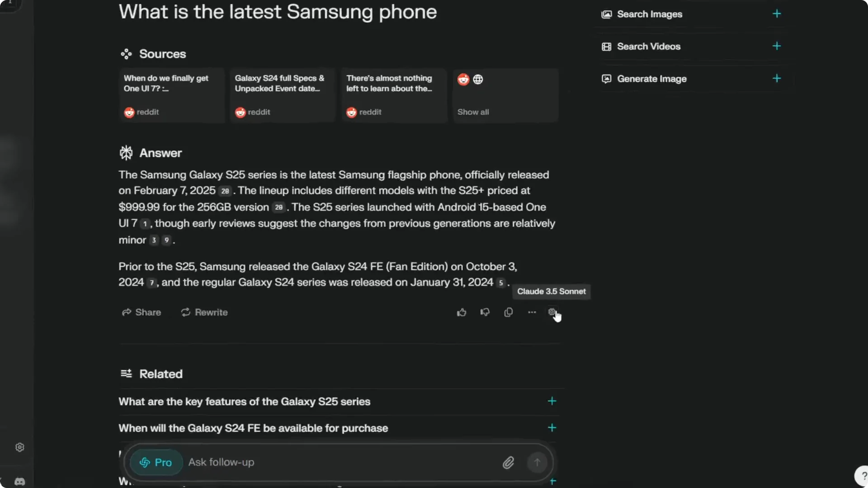This screenshot has width=868, height=488.
Task: Expand Search Images with plus icon
Action: click(776, 14)
